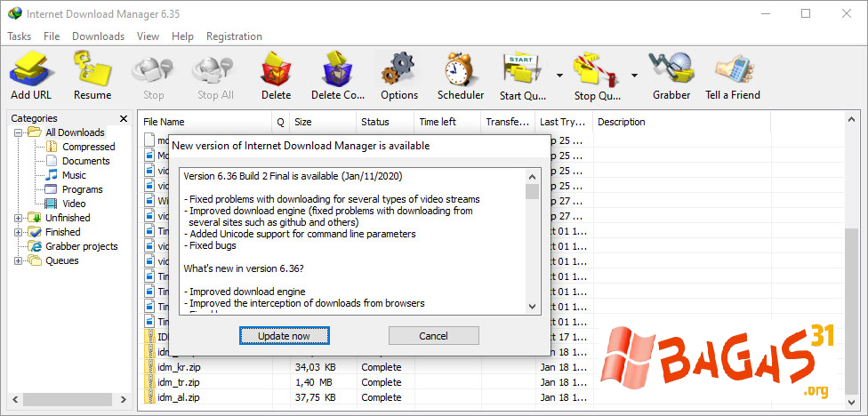Open the Stop Queue dropdown arrow
The width and height of the screenshot is (868, 416).
(634, 76)
